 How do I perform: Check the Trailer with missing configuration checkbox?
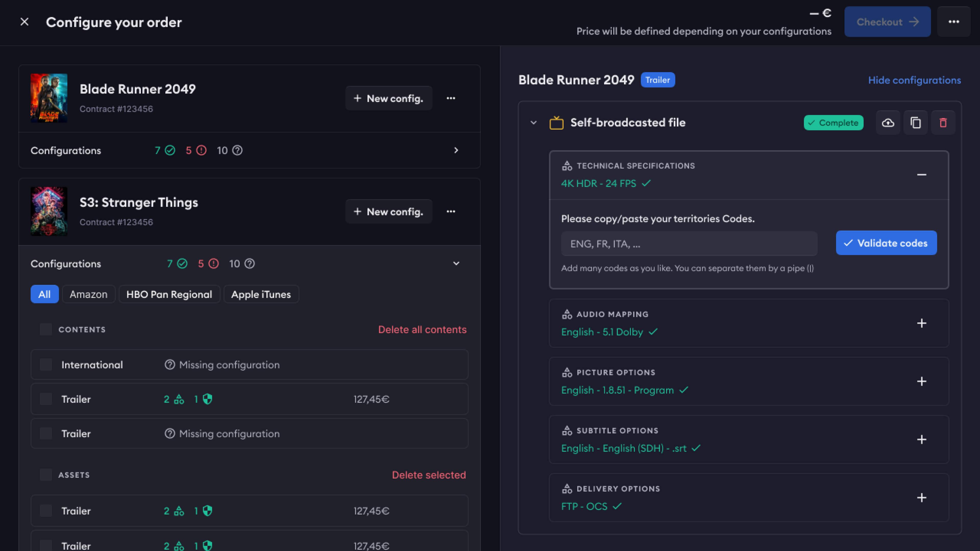pyautogui.click(x=46, y=433)
